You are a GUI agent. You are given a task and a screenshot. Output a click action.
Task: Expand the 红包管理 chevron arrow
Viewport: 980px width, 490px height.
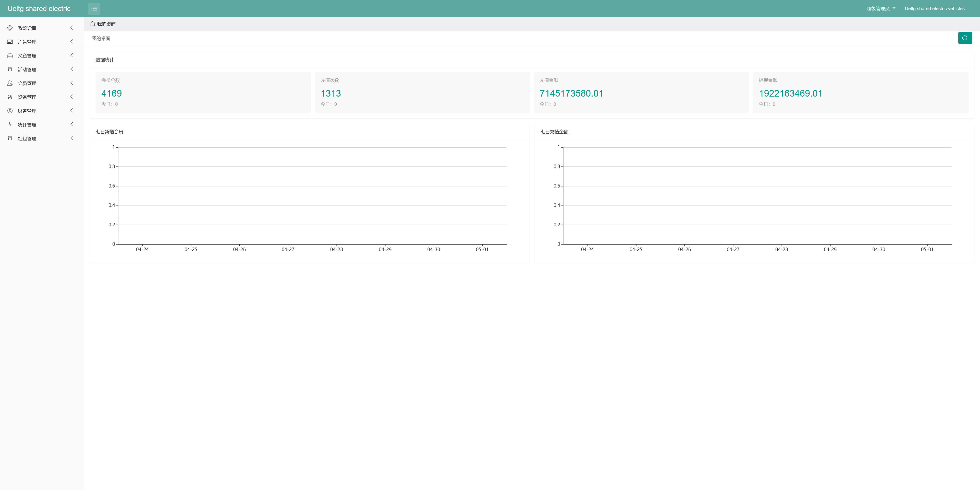click(x=71, y=138)
